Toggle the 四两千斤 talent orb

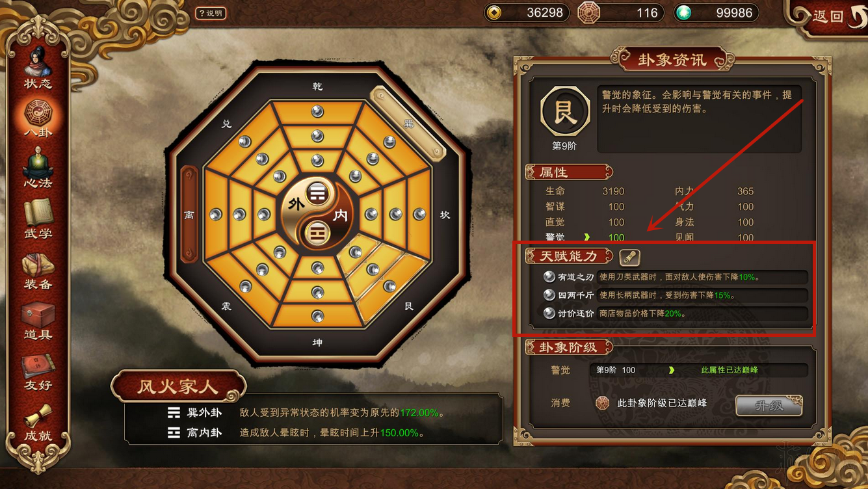point(549,295)
